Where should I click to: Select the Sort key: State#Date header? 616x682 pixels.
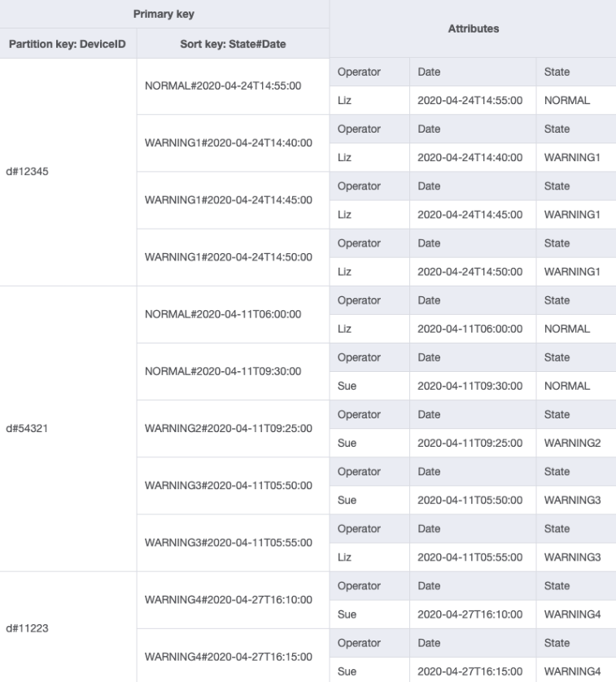232,43
